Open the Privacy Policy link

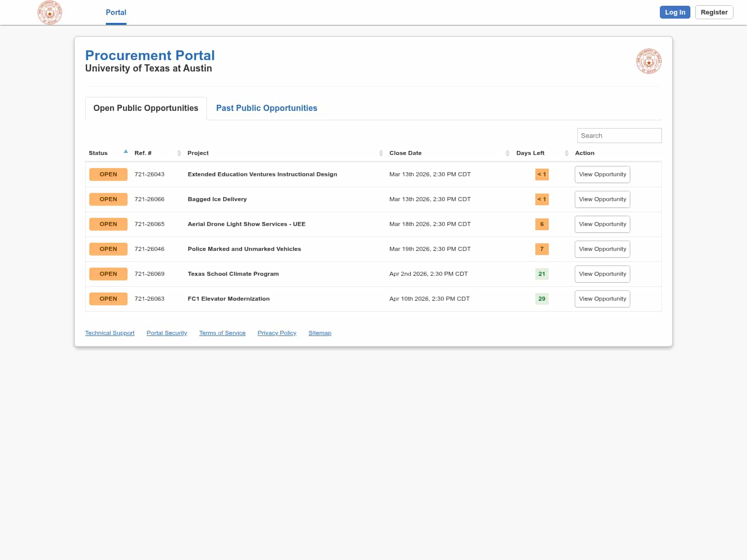click(x=276, y=333)
